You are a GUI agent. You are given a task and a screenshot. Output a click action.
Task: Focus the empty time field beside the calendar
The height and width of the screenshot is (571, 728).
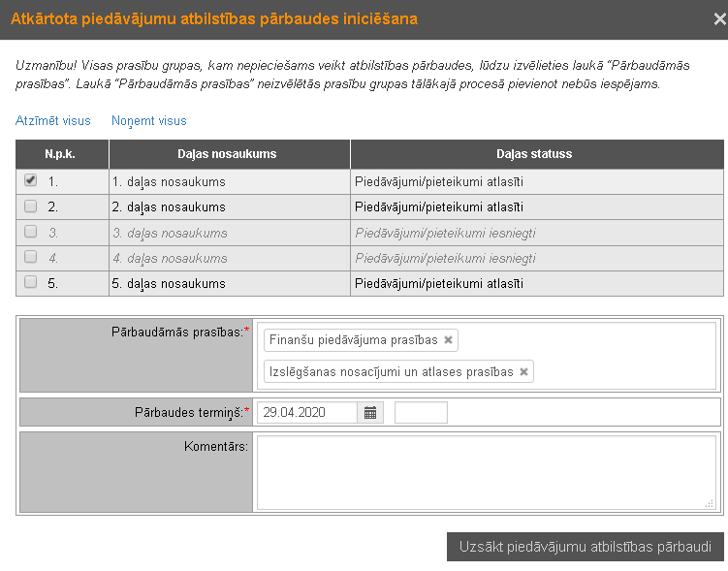(421, 412)
